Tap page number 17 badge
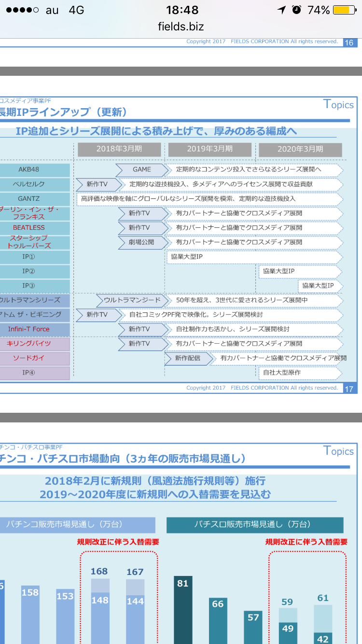This screenshot has height=644, width=362. tap(349, 389)
